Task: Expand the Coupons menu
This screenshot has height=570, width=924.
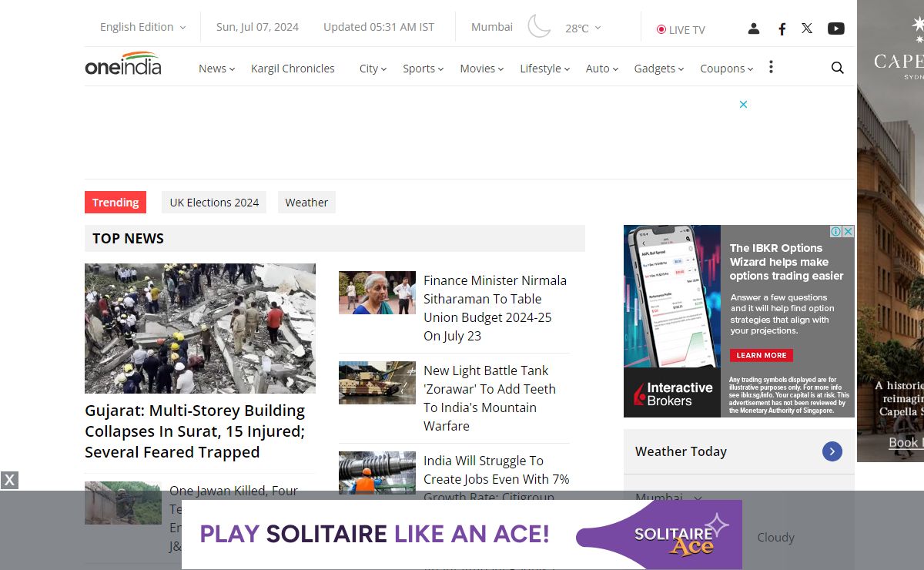Action: [726, 68]
